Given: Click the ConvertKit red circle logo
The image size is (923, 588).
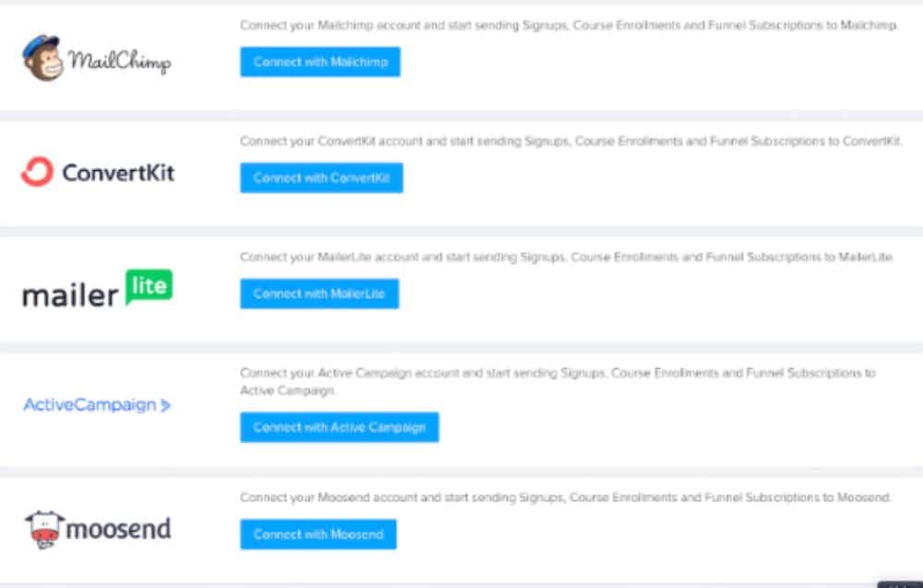Looking at the screenshot, I should click(x=37, y=172).
